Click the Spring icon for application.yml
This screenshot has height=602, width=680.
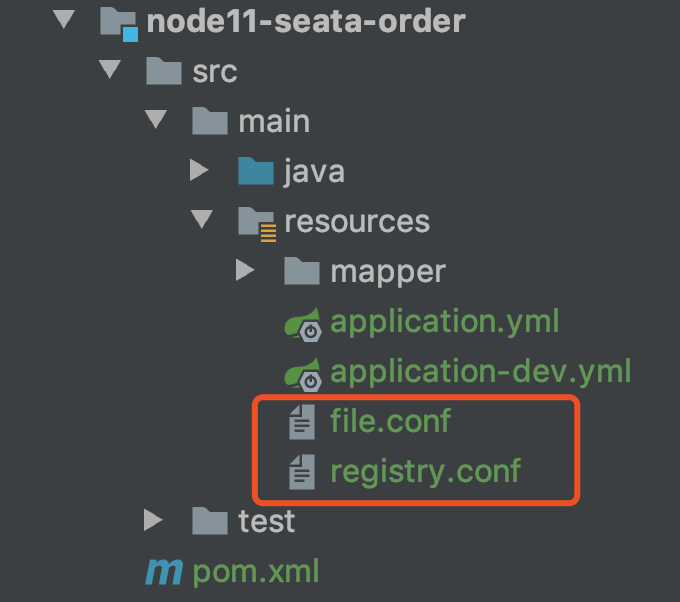(303, 324)
